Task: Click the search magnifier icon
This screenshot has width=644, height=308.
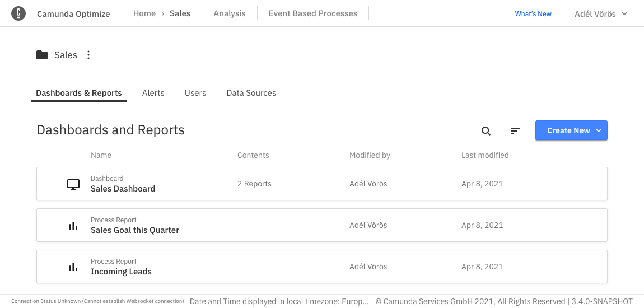Action: [x=486, y=131]
